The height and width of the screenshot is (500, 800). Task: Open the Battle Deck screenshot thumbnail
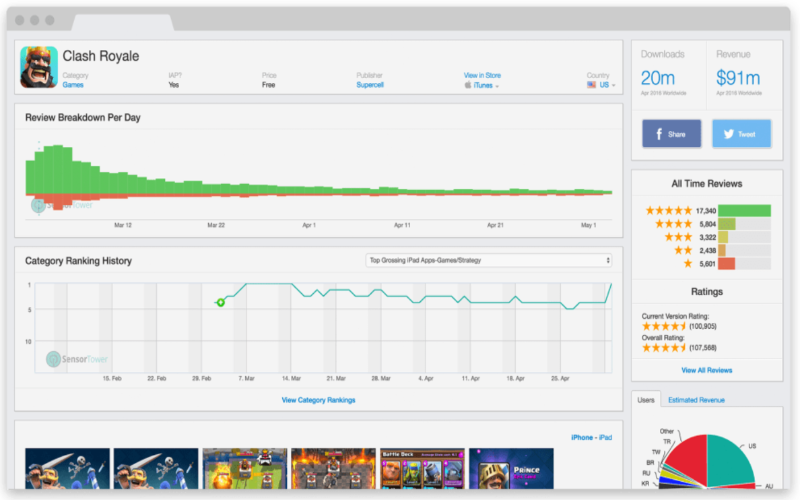tap(422, 468)
